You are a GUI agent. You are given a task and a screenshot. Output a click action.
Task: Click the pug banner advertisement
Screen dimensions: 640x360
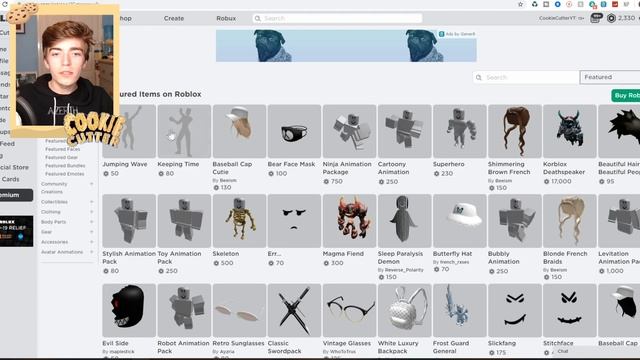pyautogui.click(x=346, y=46)
